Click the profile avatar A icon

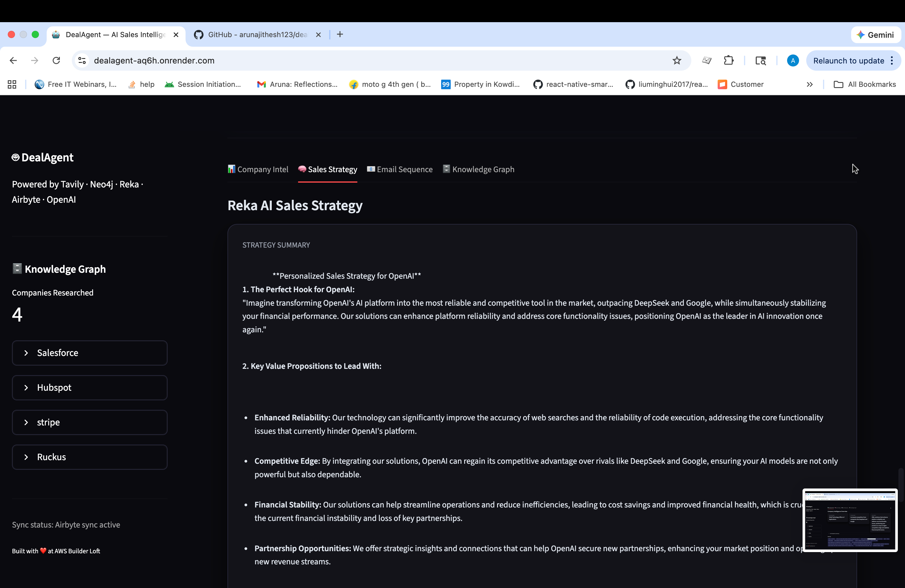click(792, 60)
